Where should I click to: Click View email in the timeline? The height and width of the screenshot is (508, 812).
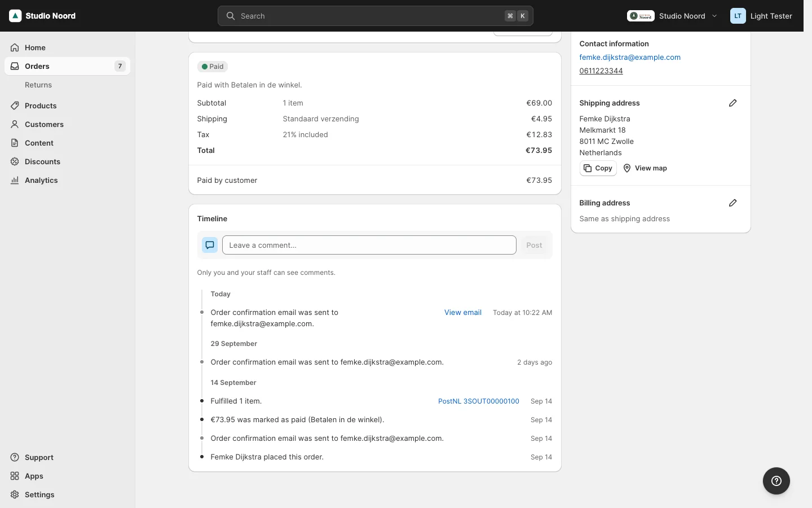point(463,312)
